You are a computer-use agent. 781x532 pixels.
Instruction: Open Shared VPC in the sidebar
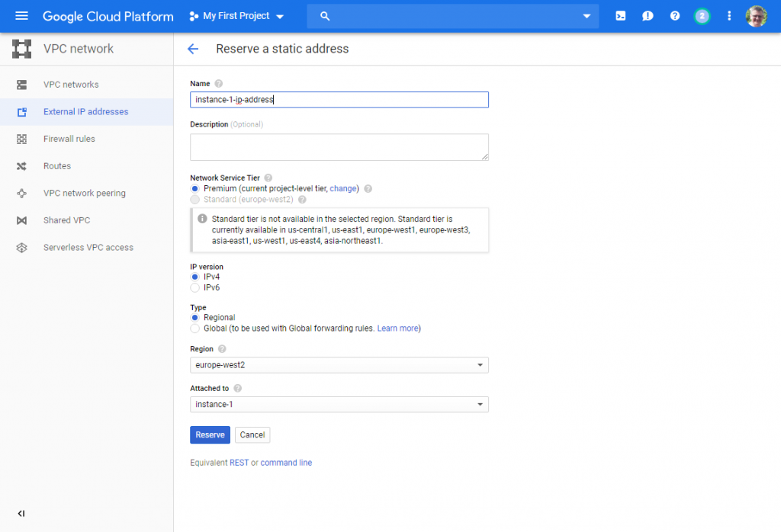[x=87, y=220]
